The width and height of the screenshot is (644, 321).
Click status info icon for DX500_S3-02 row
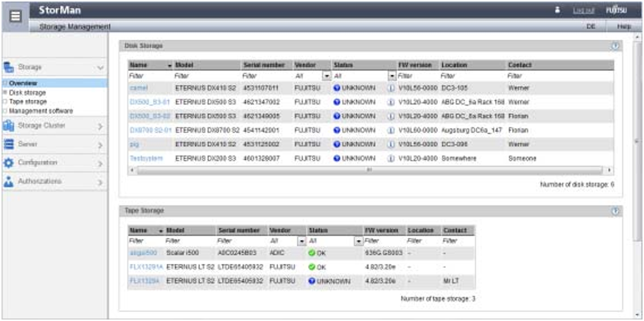point(391,116)
